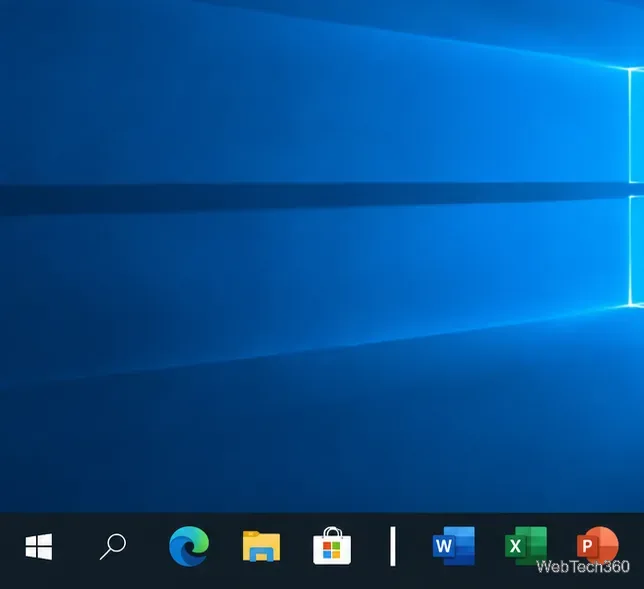Launch PowerPoint from the taskbar
Screen dimensions: 644x589
coord(598,546)
